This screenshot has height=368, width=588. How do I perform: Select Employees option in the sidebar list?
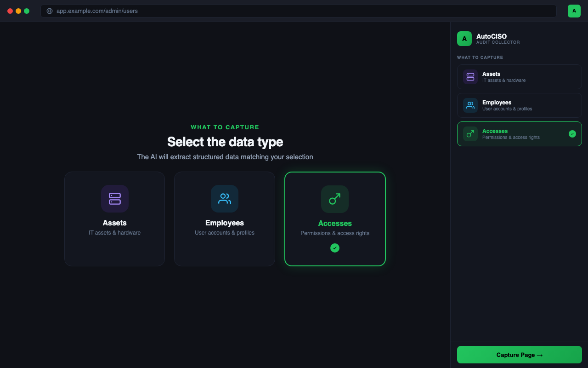(520, 105)
